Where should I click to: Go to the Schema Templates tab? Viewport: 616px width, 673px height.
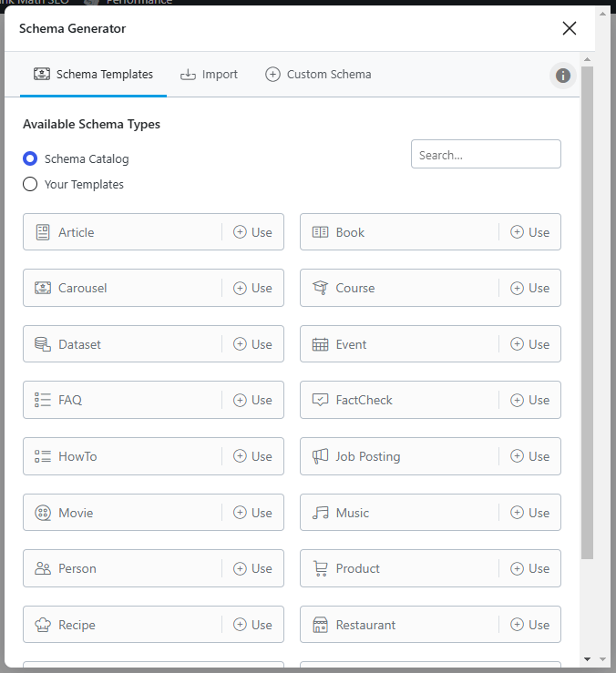coord(93,75)
